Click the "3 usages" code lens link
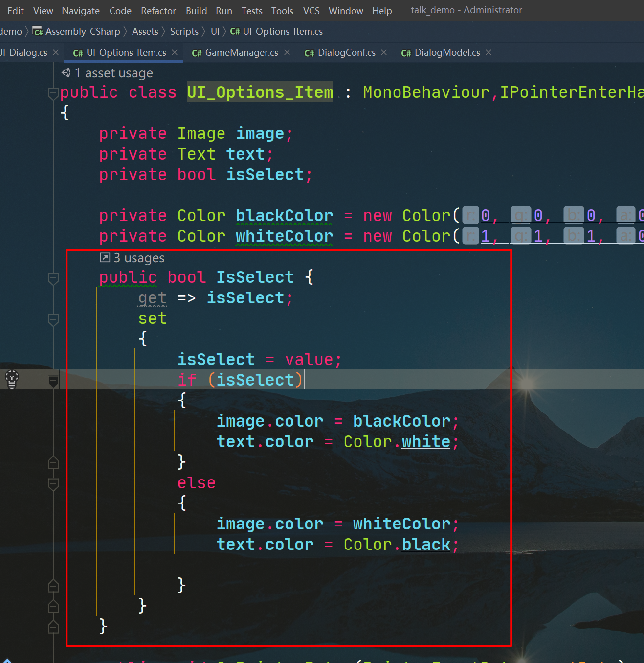 click(139, 258)
